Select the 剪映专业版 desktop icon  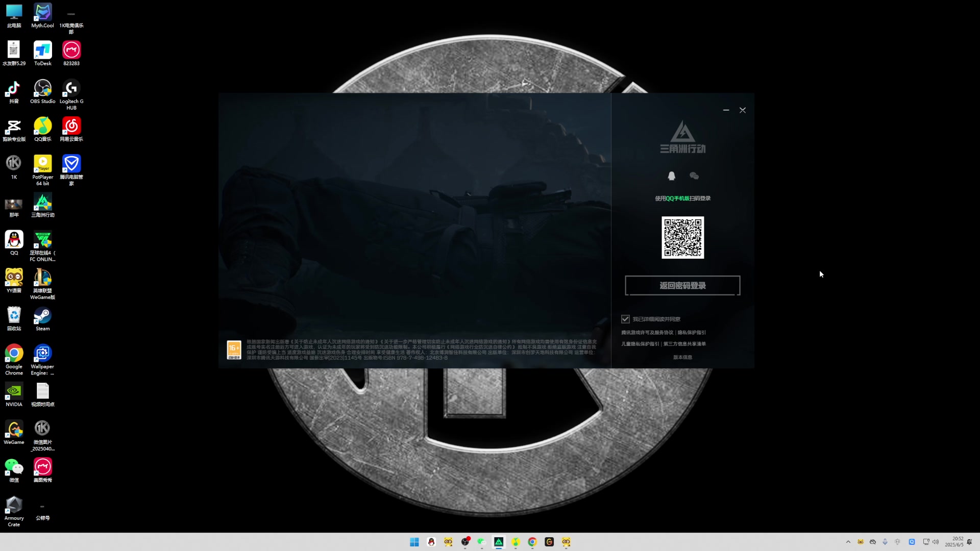pyautogui.click(x=14, y=130)
